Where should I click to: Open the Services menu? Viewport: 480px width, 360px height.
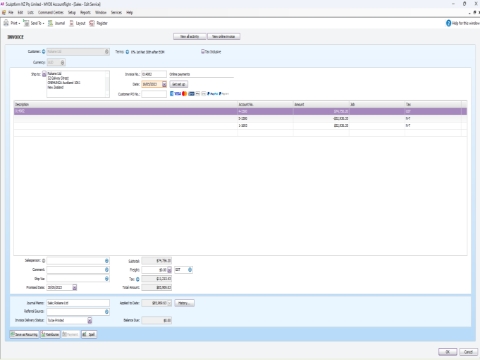[x=116, y=12]
